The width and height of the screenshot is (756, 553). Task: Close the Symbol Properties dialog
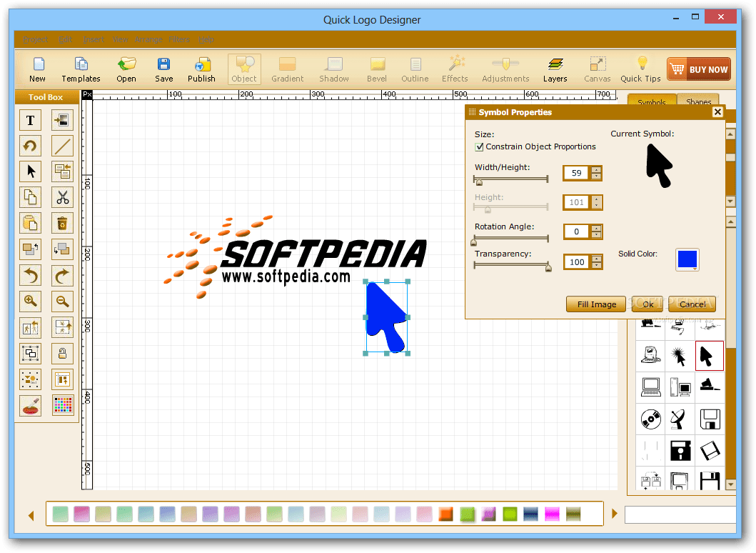tap(717, 112)
